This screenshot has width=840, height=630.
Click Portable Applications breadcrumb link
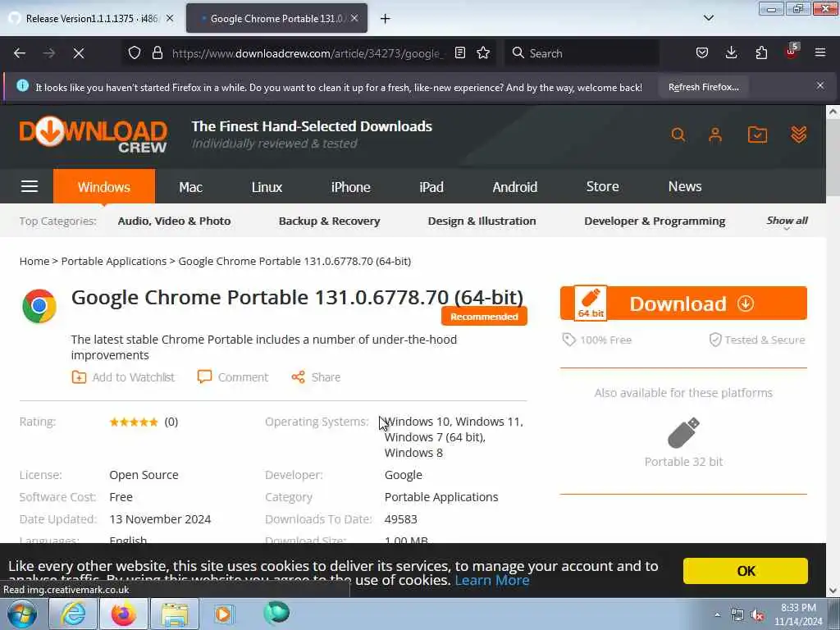click(113, 261)
